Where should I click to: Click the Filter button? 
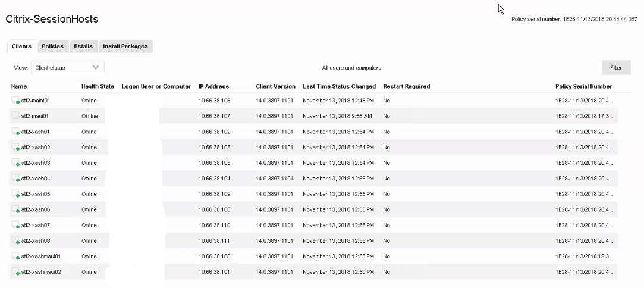pyautogui.click(x=616, y=68)
